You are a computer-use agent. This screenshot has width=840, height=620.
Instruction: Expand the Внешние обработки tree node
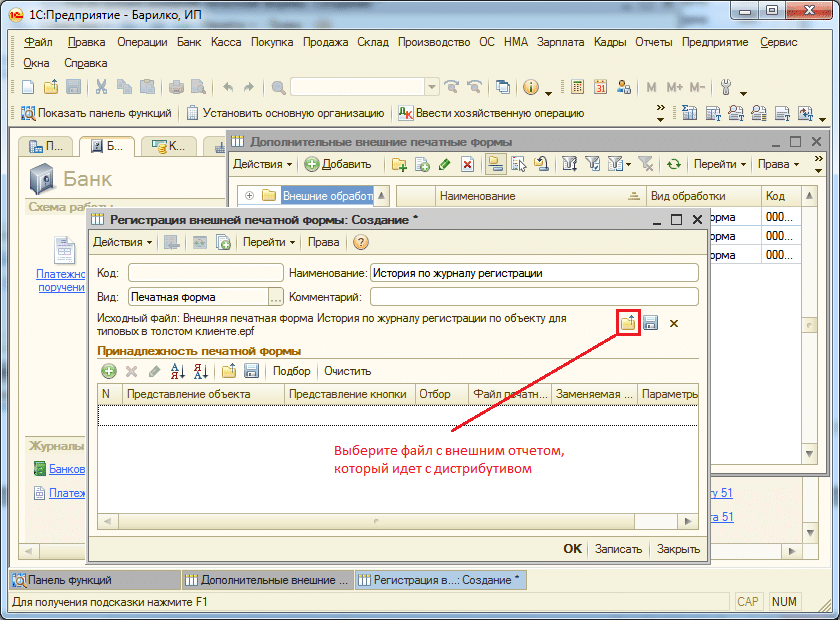tap(249, 196)
